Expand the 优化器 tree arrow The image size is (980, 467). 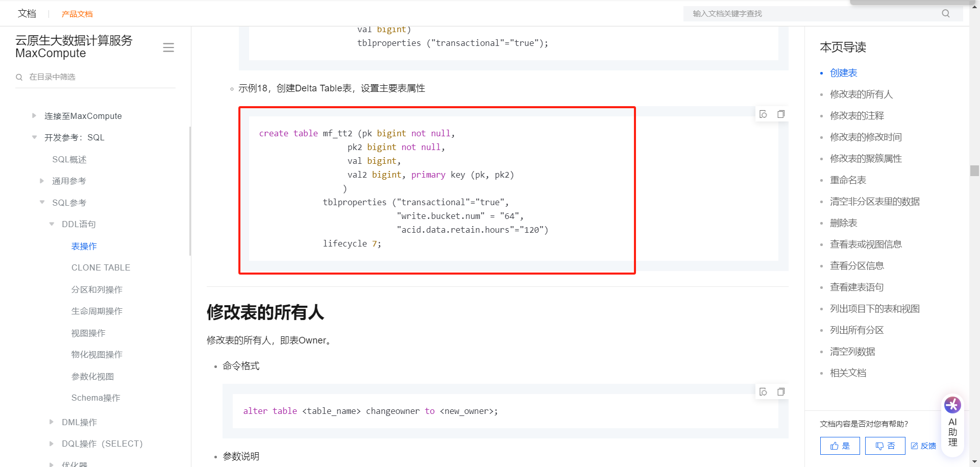coord(52,464)
